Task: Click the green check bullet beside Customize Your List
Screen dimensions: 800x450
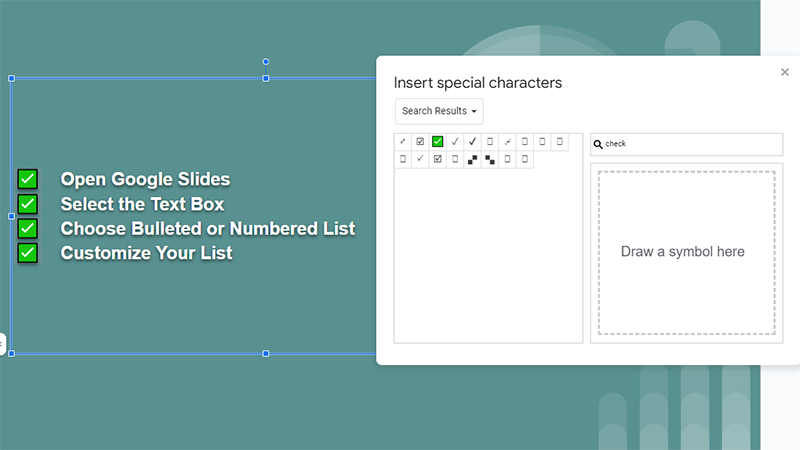Action: [28, 253]
